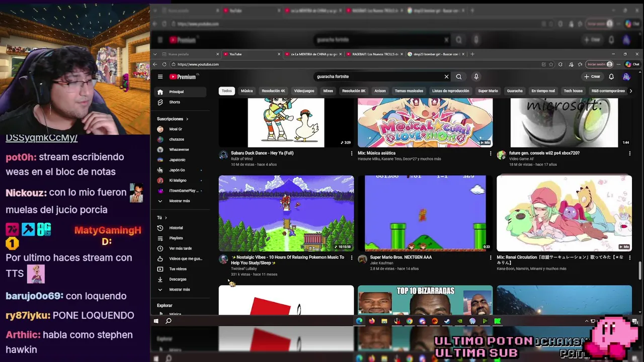
Task: Open taskbar search magnifier
Action: (169, 321)
